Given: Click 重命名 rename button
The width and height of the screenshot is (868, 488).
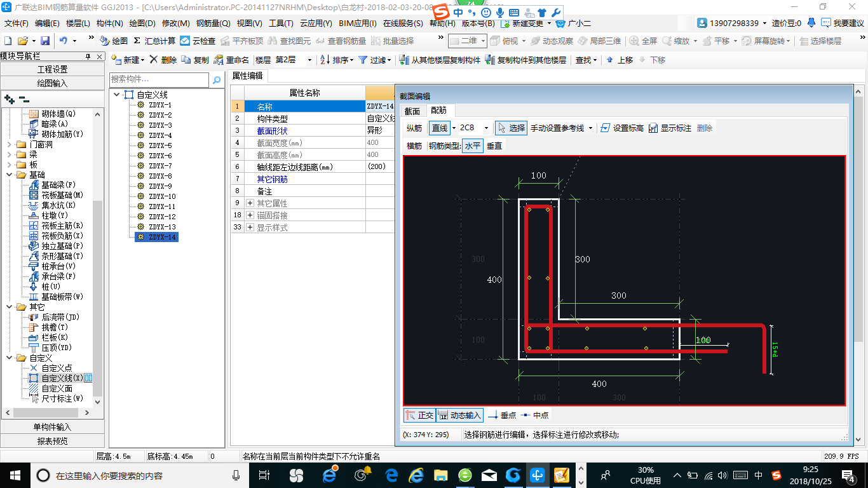Looking at the screenshot, I should pyautogui.click(x=231, y=60).
